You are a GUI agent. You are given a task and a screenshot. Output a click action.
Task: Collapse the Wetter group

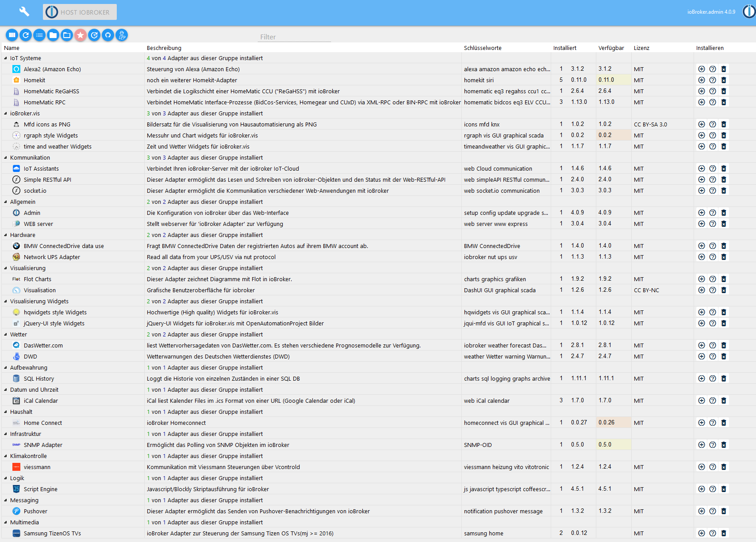click(x=6, y=335)
